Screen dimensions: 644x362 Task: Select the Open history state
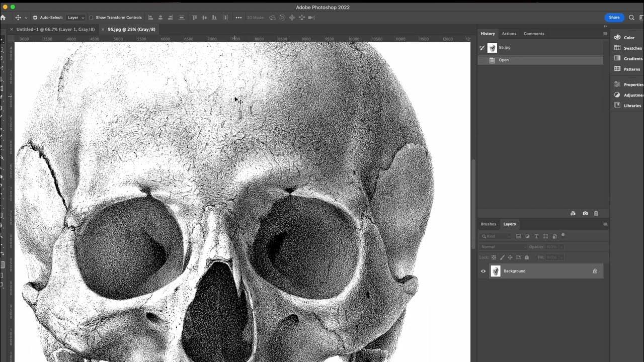540,60
